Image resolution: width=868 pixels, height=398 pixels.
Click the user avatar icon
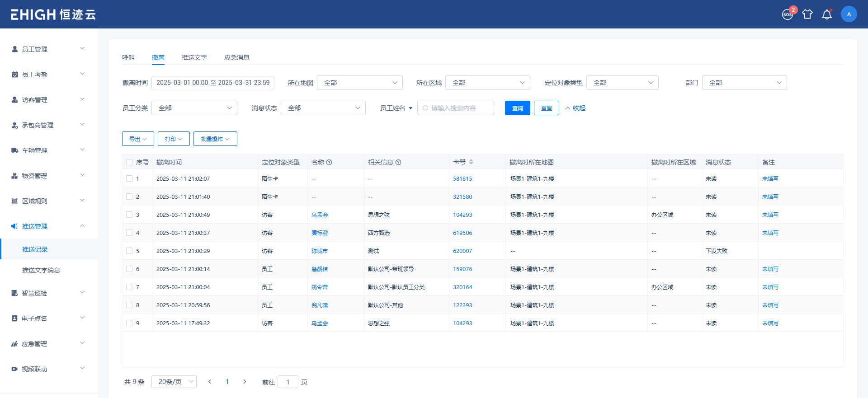click(849, 14)
